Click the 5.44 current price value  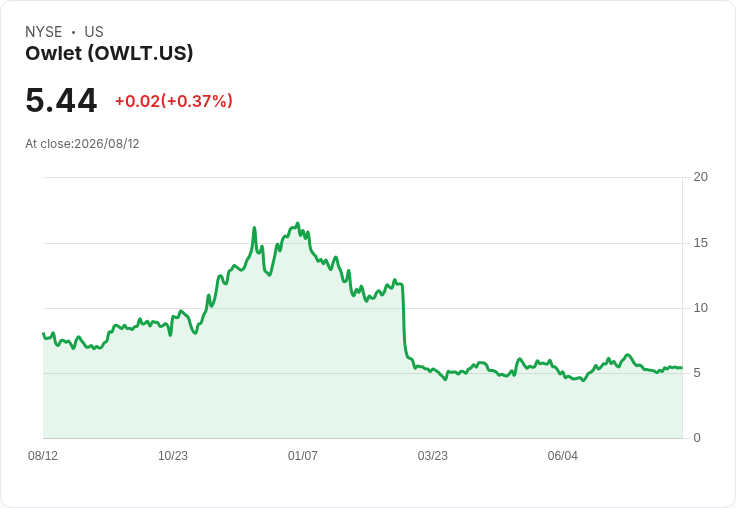(61, 100)
